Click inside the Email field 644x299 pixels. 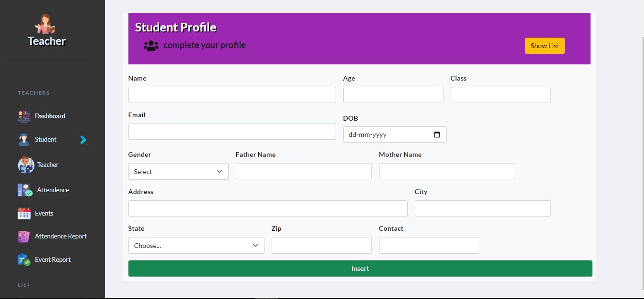coord(232,131)
